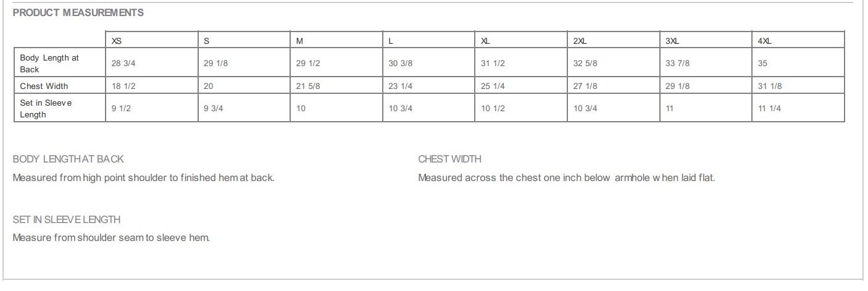
Task: Select the XL chest width value 25 1/4
Action: 493,86
